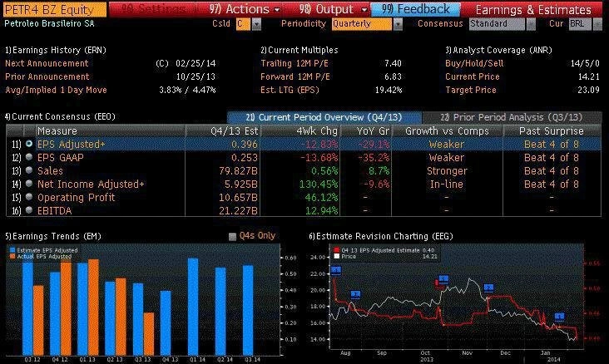Click the orange Actual EPS Adjusted legend swatch
Viewport: 609px width, 364px height.
point(12,256)
